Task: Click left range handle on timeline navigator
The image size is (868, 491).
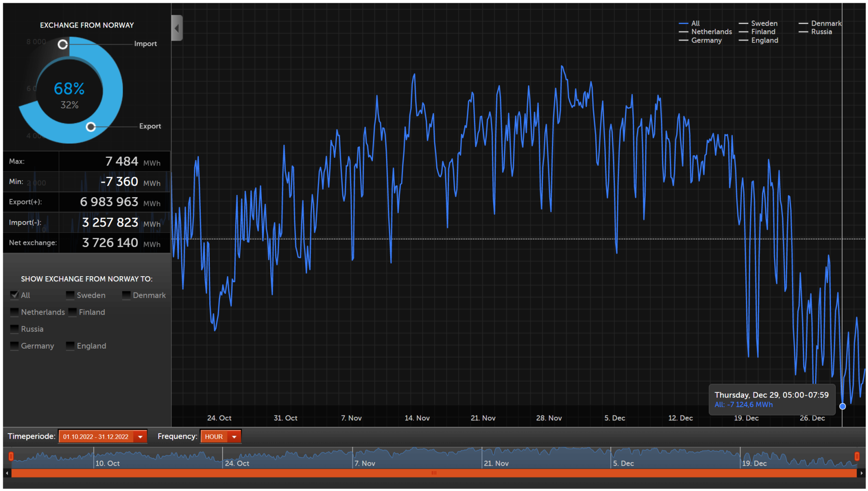Action: 11,457
